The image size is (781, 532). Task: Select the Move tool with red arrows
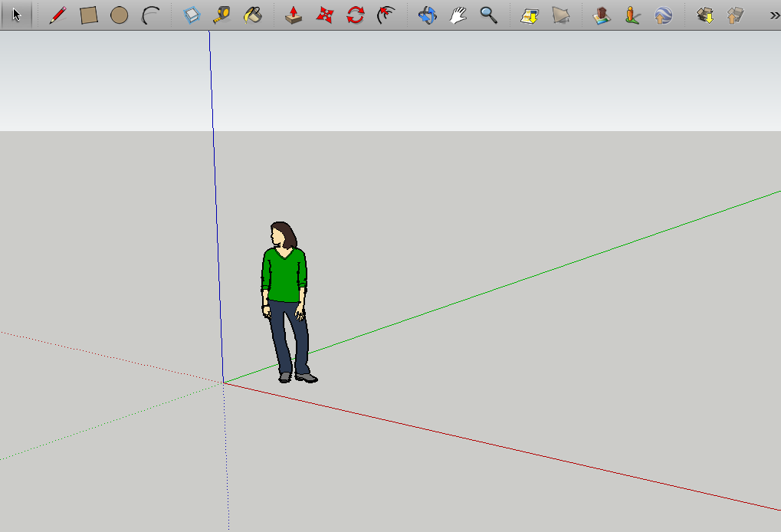(x=325, y=15)
